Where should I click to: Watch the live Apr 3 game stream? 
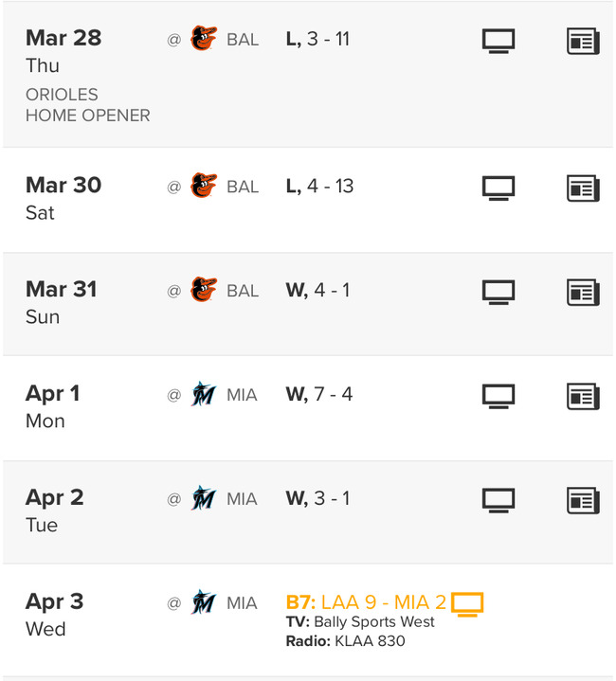click(x=467, y=603)
